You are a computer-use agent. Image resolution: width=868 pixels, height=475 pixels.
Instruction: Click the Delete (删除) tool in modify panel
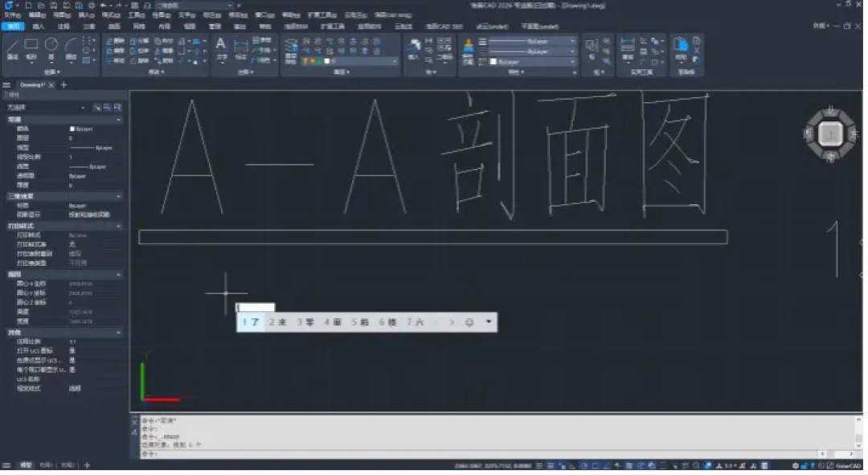(116, 41)
